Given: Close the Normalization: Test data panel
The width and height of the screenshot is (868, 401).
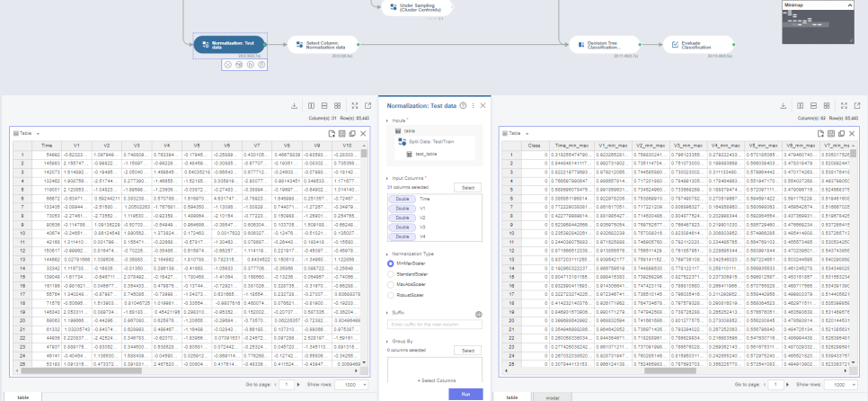Looking at the screenshot, I should (x=483, y=105).
